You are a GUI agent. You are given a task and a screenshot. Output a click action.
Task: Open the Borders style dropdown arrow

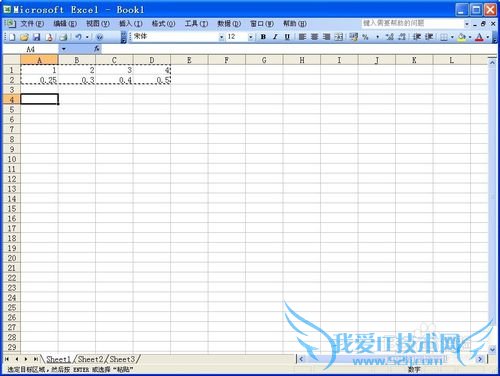pyautogui.click(x=452, y=37)
